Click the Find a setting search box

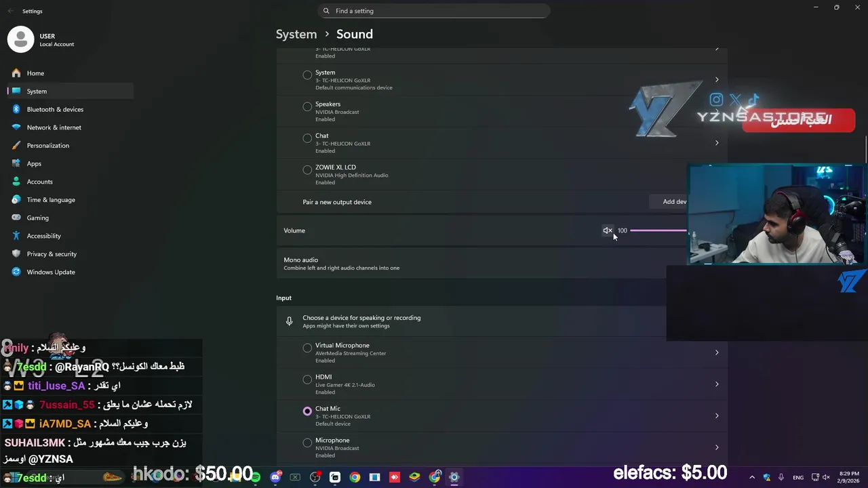(434, 11)
